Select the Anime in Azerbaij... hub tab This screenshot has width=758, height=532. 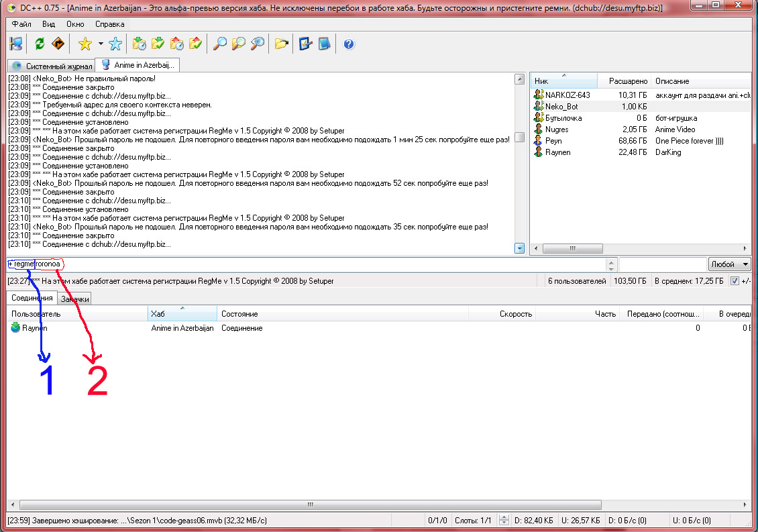[138, 65]
